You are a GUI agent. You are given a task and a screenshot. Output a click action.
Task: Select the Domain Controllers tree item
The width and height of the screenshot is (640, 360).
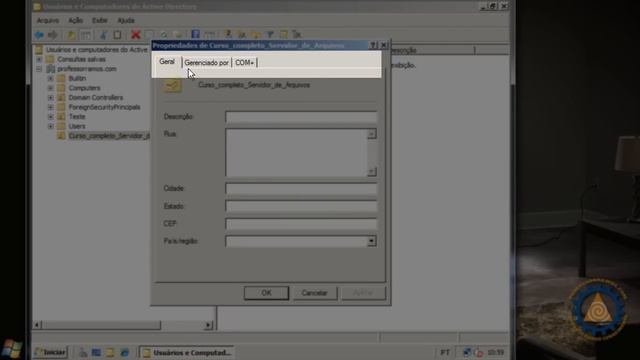pyautogui.click(x=96, y=98)
